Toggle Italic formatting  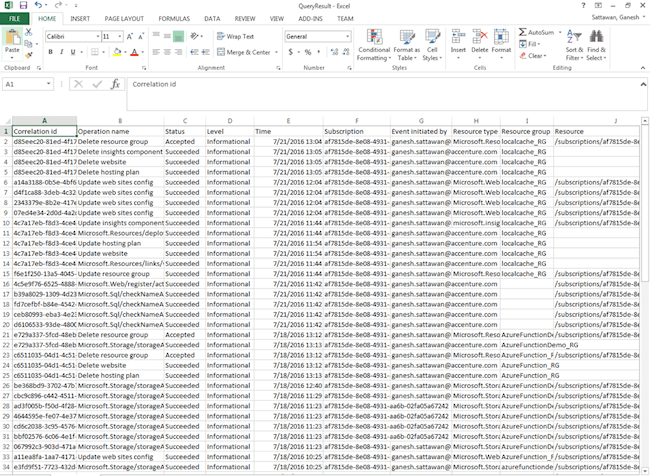point(62,52)
